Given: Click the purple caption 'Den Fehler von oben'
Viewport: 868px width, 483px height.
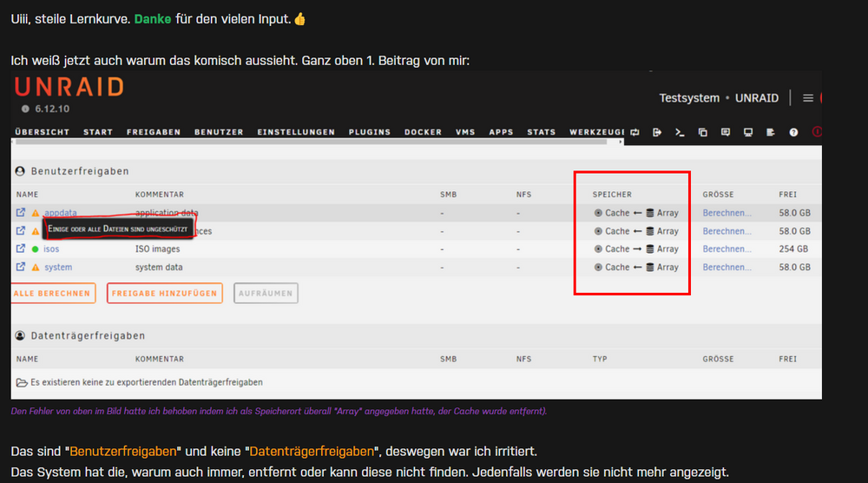Looking at the screenshot, I should click(279, 411).
